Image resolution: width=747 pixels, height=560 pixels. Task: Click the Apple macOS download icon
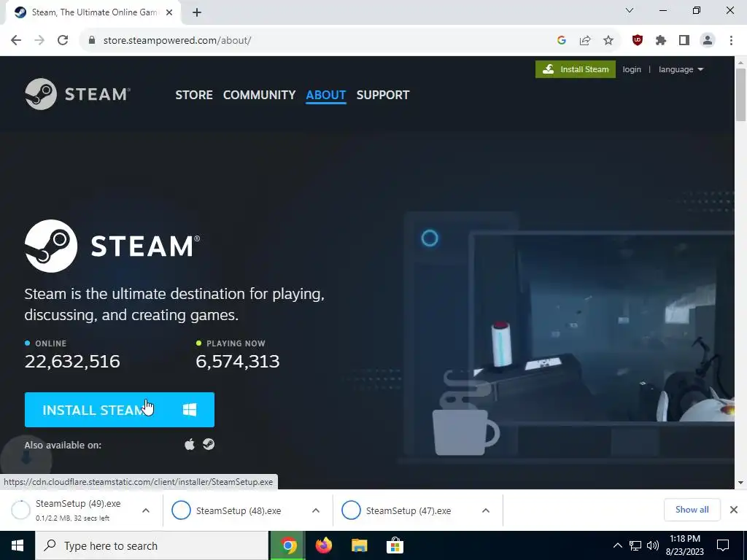[190, 444]
